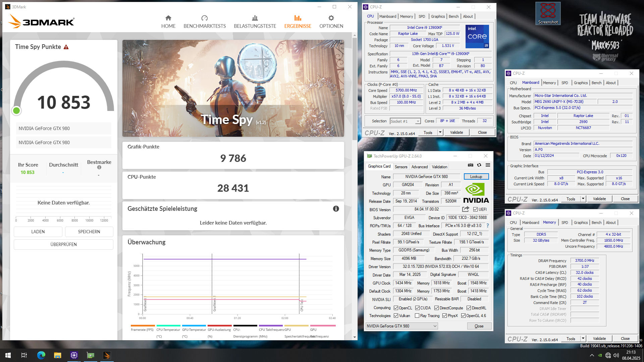Open the GPU-Z hamburger menu

488,165
